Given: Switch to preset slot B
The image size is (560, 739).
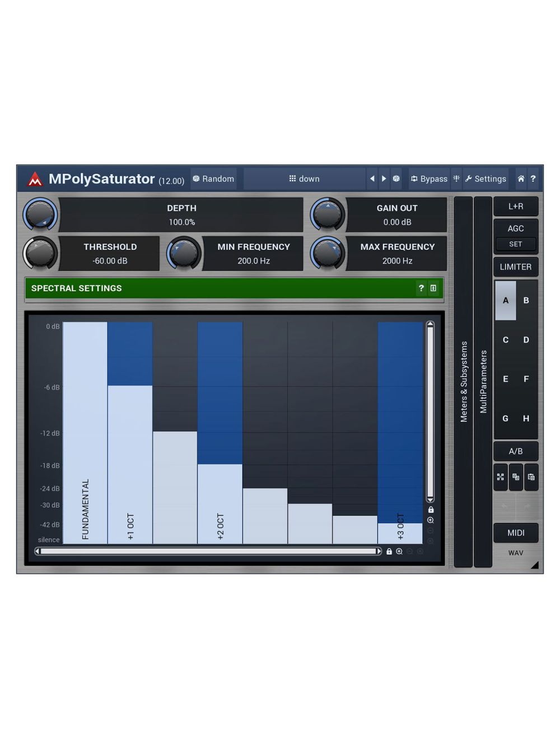Looking at the screenshot, I should (x=526, y=301).
